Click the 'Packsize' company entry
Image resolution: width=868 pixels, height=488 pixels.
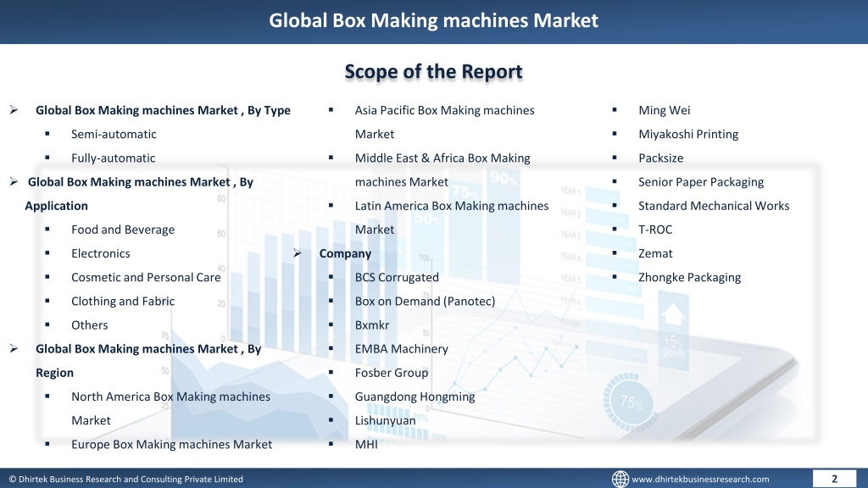click(x=661, y=158)
